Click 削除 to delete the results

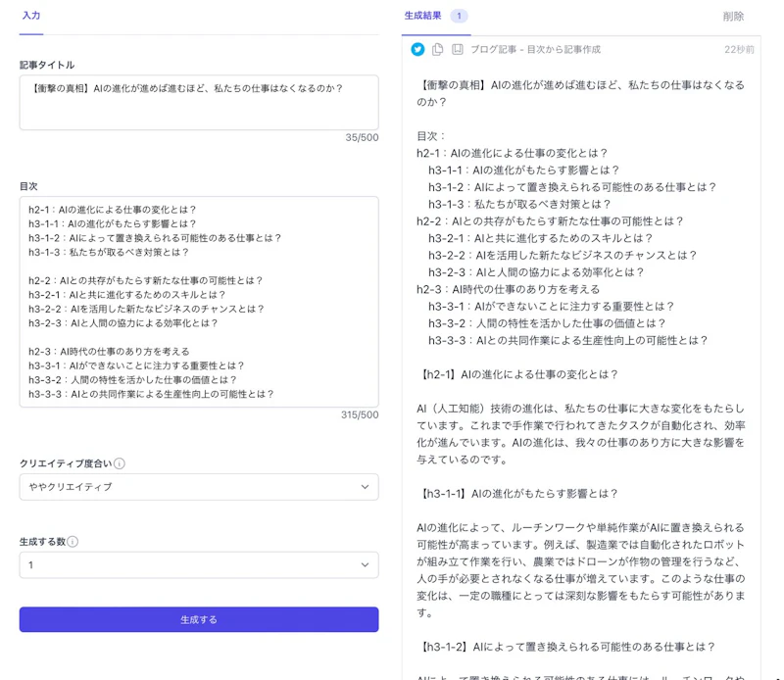[735, 16]
